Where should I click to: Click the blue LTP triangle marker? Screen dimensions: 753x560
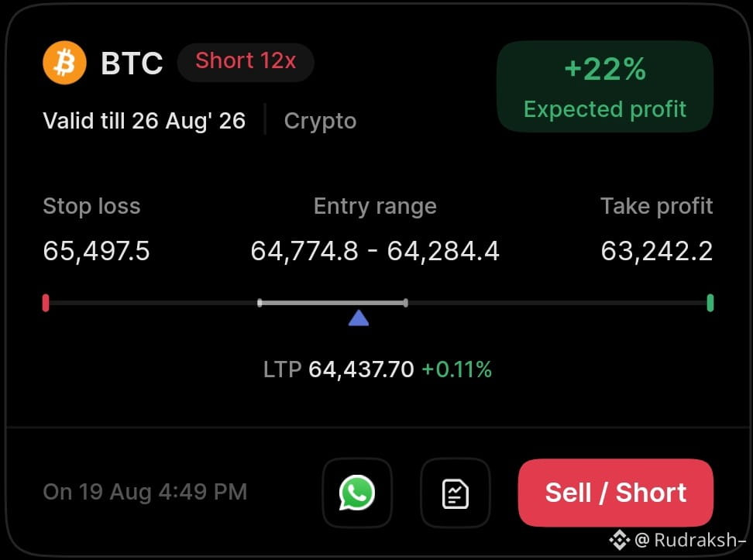point(359,318)
